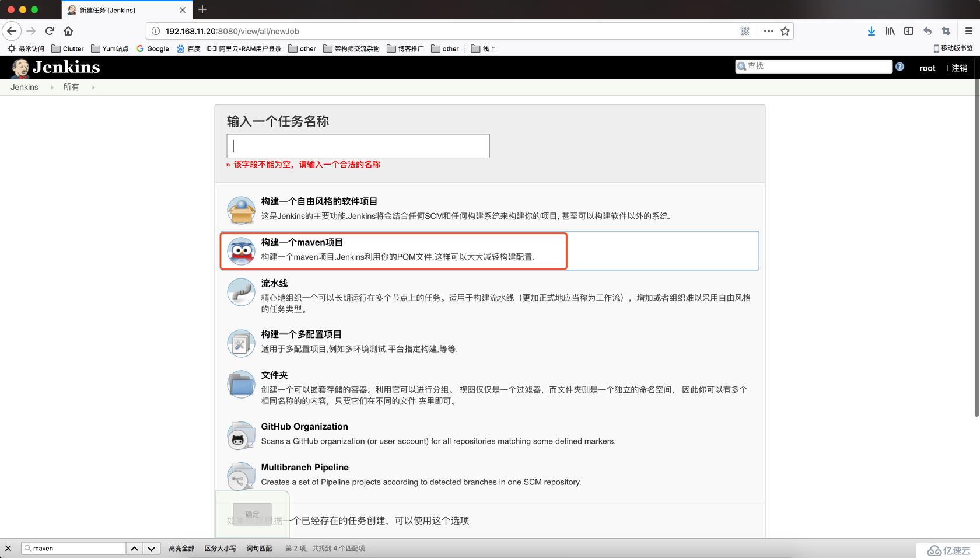Choose the GitHub Organization title
980x558 pixels.
(x=304, y=427)
